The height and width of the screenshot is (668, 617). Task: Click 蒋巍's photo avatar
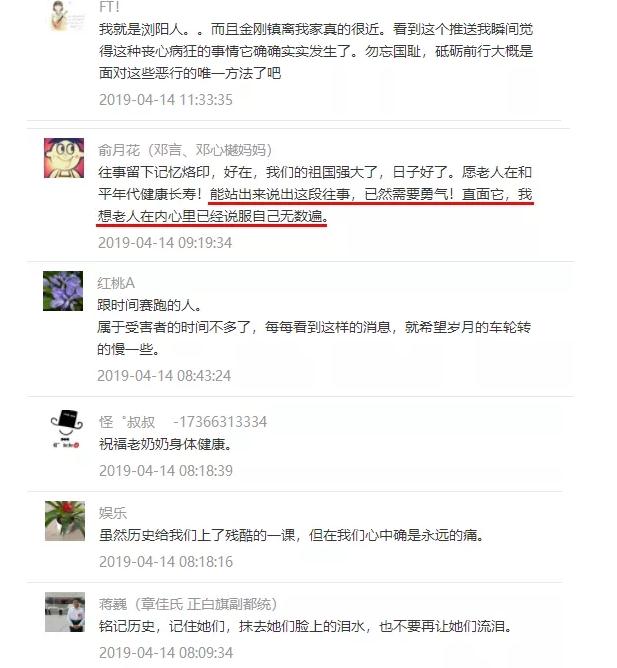pyautogui.click(x=65, y=612)
